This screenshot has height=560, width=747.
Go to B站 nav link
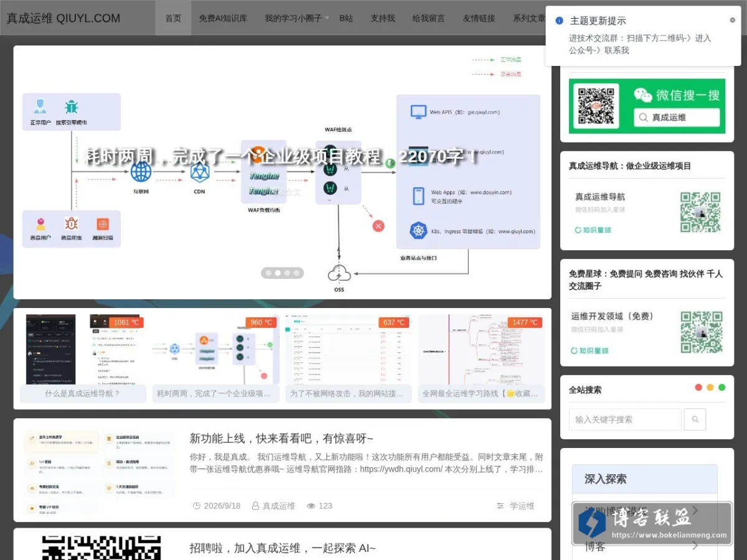point(346,18)
